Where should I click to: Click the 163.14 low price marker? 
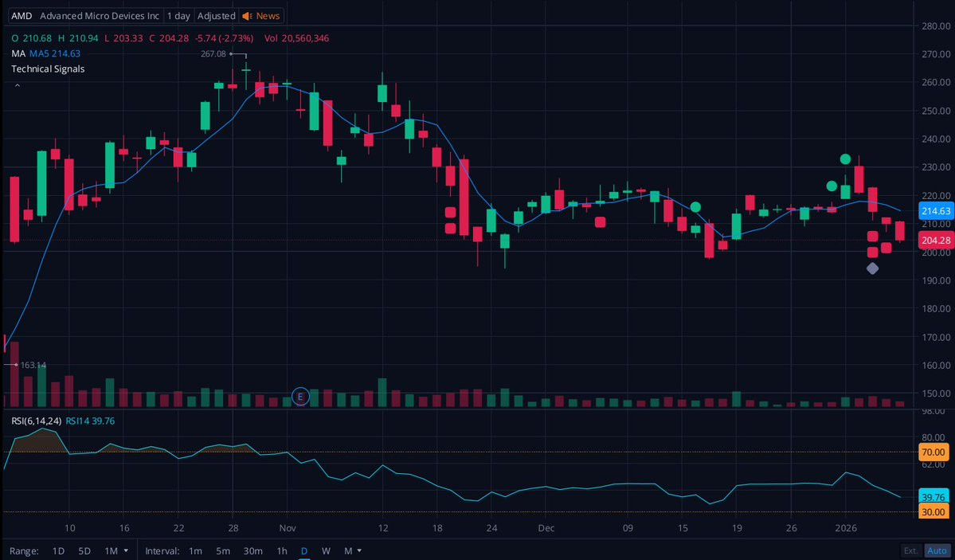click(33, 365)
